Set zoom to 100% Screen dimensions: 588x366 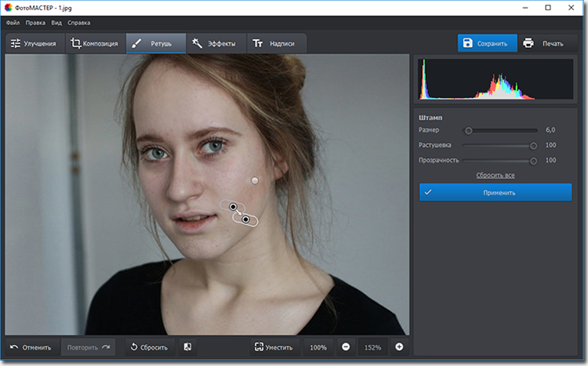318,347
